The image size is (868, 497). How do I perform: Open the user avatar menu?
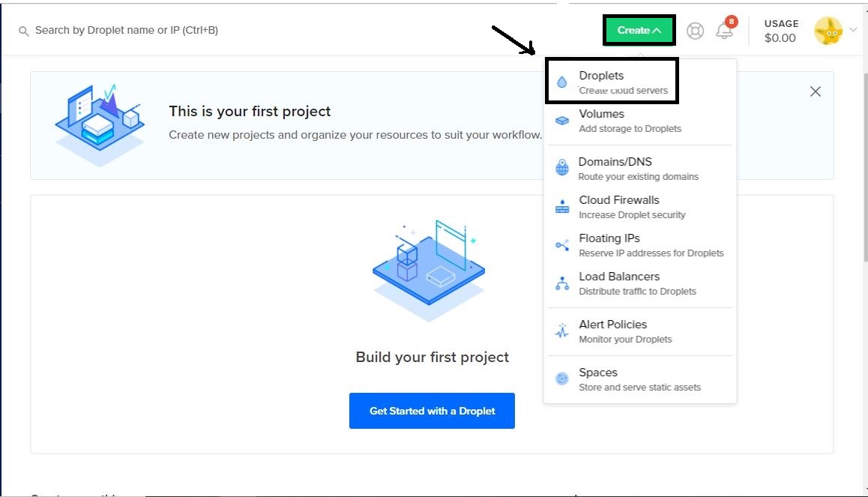[828, 31]
